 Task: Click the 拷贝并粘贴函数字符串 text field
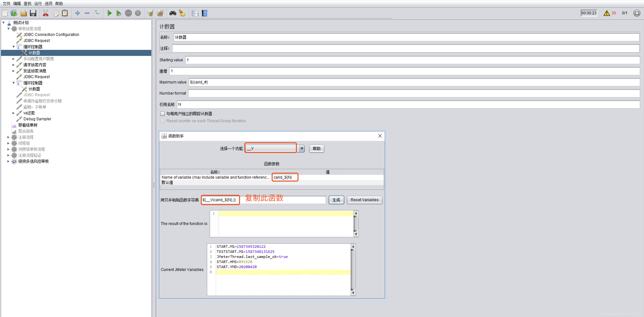coord(264,200)
